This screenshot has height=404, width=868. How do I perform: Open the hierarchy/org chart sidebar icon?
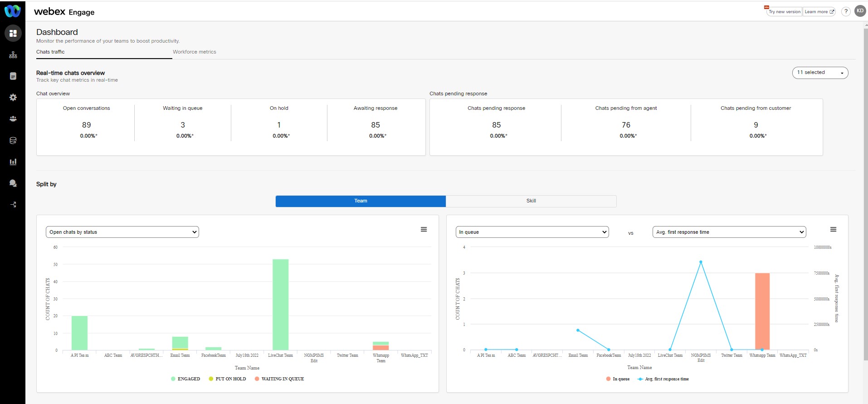[x=13, y=55]
